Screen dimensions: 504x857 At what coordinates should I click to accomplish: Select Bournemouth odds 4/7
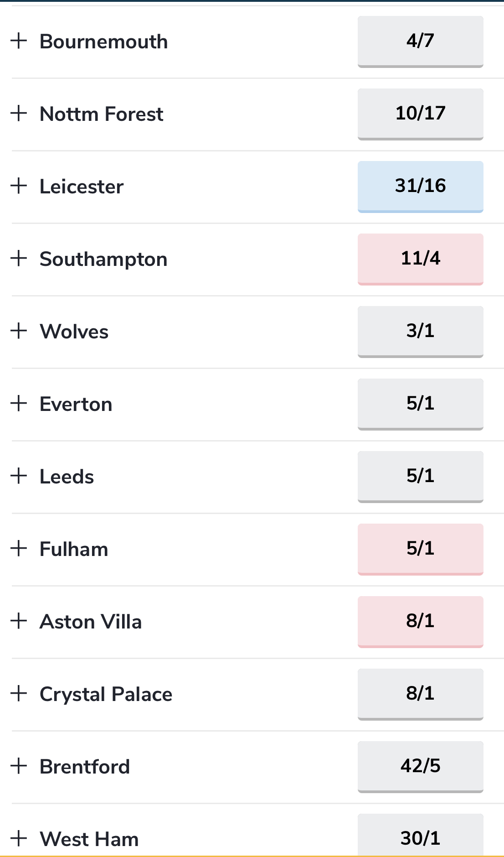[420, 42]
